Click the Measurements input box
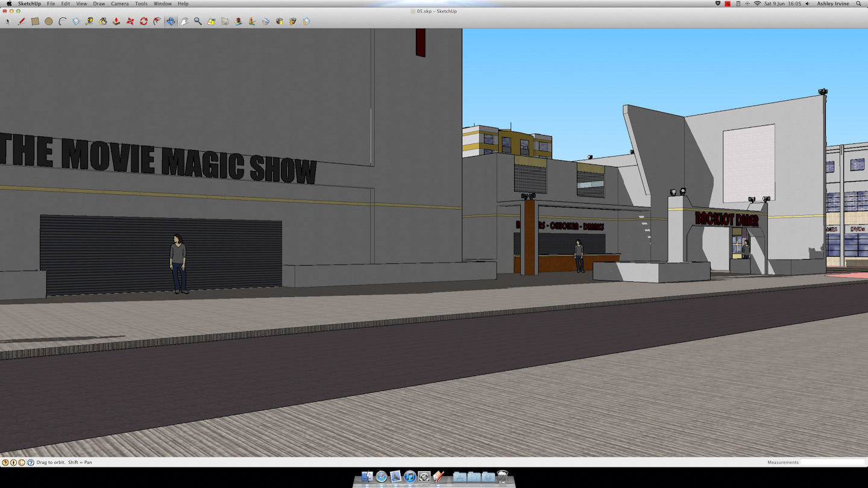Viewport: 868px width, 488px height. [x=832, y=462]
